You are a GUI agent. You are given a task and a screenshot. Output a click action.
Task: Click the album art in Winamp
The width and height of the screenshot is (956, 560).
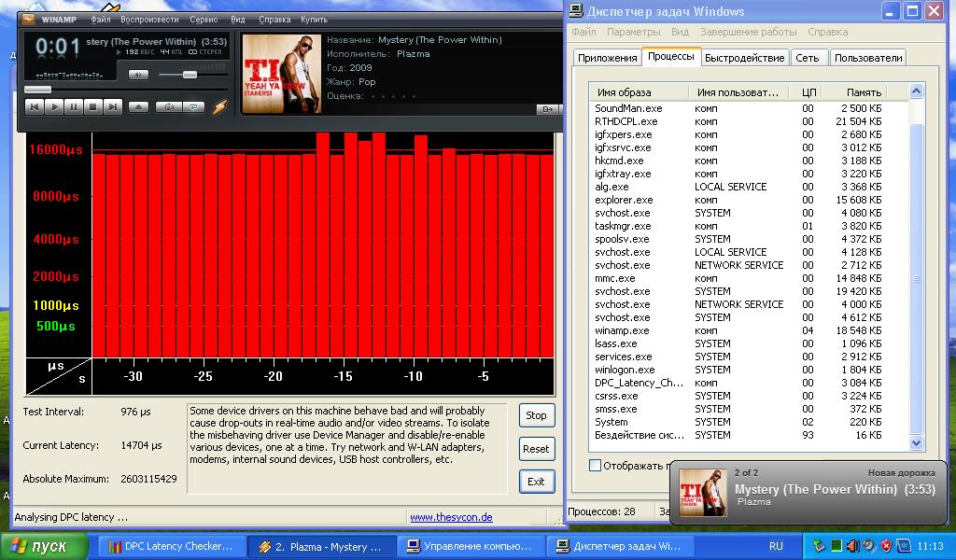(x=282, y=74)
